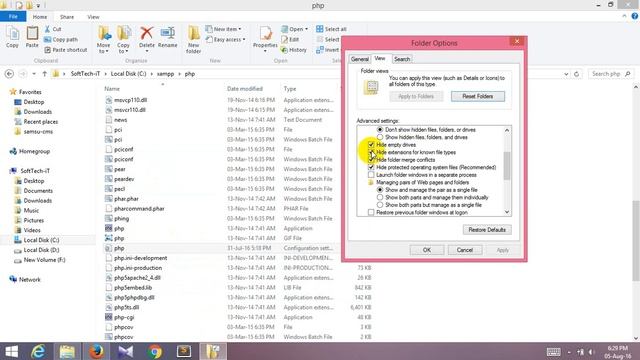Viewport: 640px width, 360px height.
Task: Switch to the Search tab in Folder Options
Action: (402, 59)
